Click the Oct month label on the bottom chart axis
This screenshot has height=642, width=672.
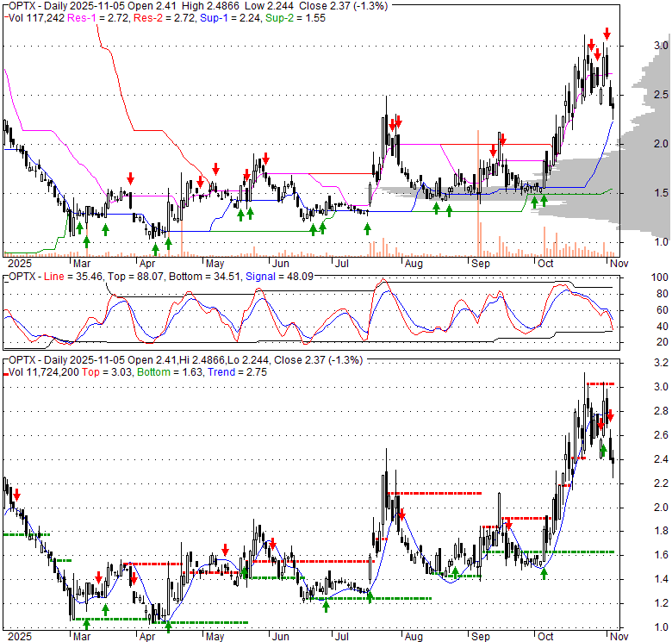pyautogui.click(x=544, y=635)
